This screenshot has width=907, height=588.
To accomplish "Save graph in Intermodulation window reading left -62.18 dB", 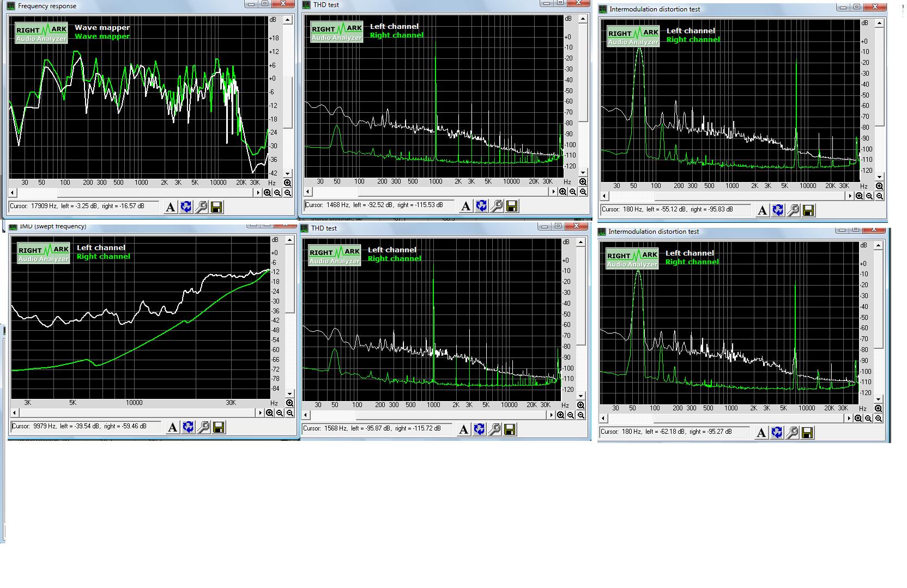I will pyautogui.click(x=807, y=433).
